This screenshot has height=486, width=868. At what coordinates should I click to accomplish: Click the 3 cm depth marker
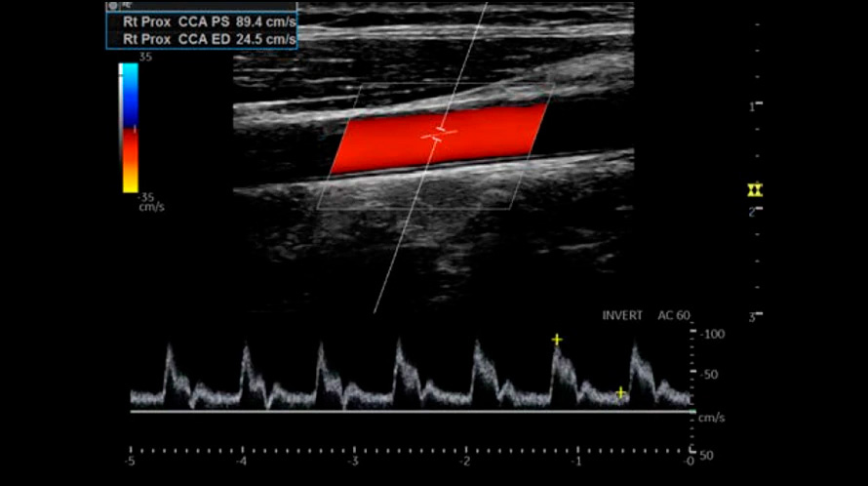pos(752,316)
